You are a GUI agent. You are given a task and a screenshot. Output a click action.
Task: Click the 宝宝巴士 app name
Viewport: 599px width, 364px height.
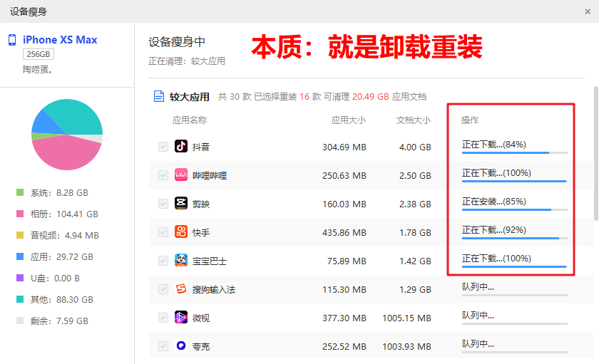coord(210,261)
